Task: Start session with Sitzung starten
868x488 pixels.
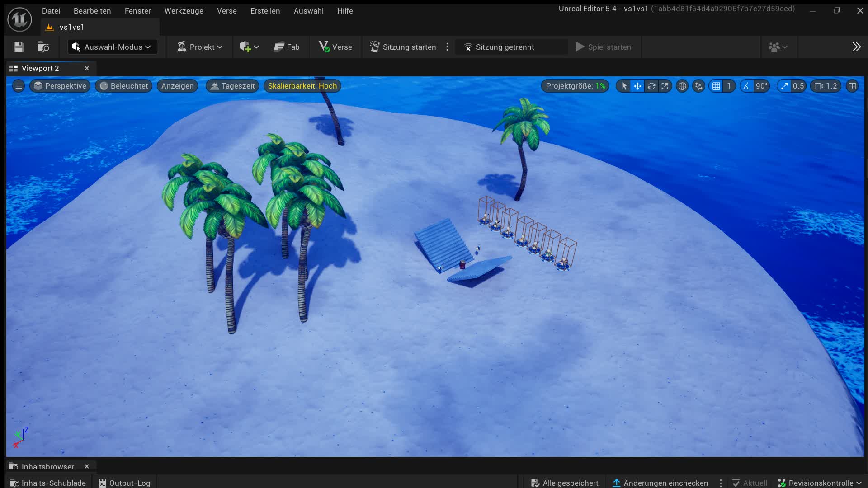Action: click(x=403, y=47)
